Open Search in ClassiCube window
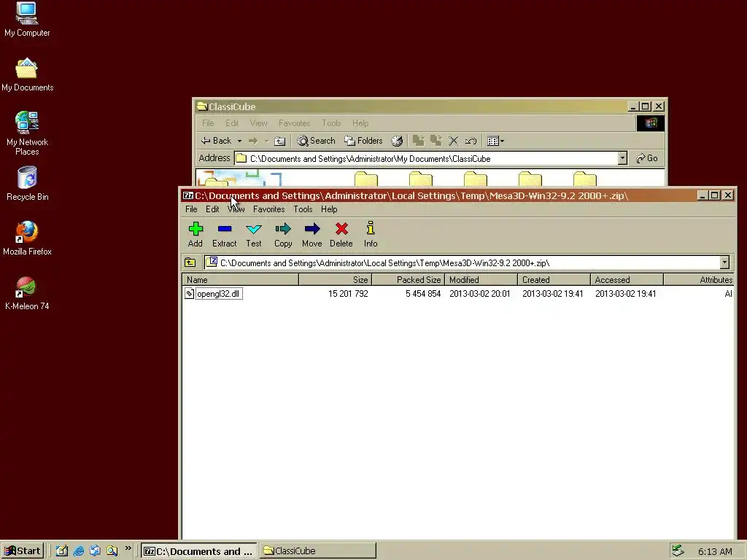This screenshot has width=747, height=560. 316,141
